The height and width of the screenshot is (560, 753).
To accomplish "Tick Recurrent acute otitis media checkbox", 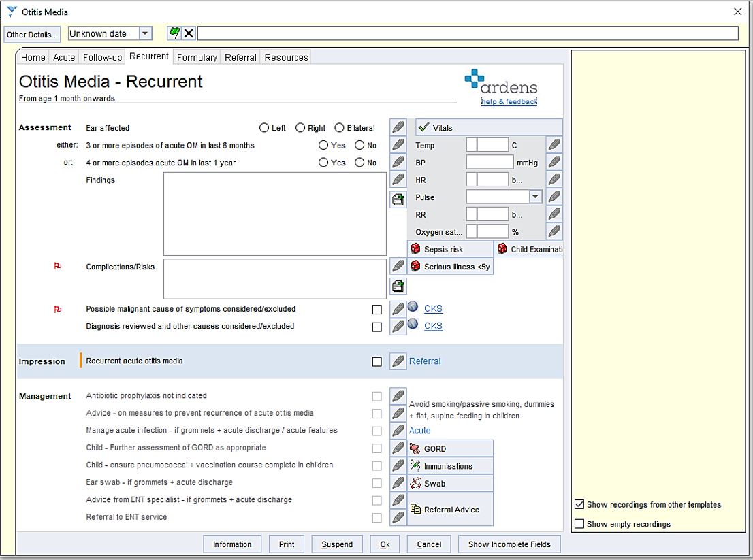I will 377,362.
